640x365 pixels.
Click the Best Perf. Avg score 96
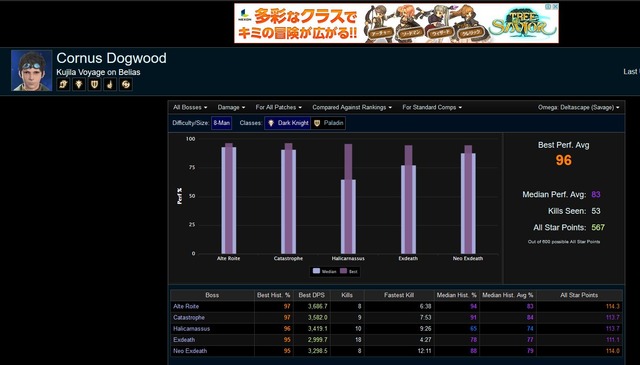click(563, 160)
